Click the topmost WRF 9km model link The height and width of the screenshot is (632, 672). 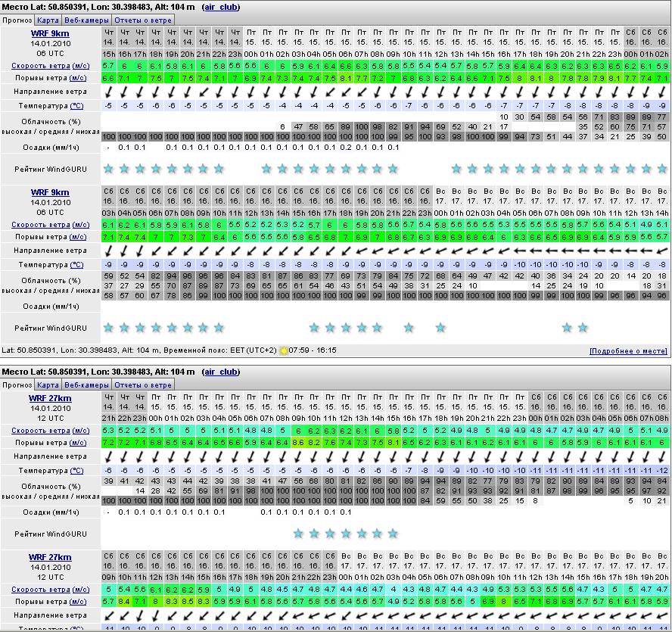pos(50,33)
